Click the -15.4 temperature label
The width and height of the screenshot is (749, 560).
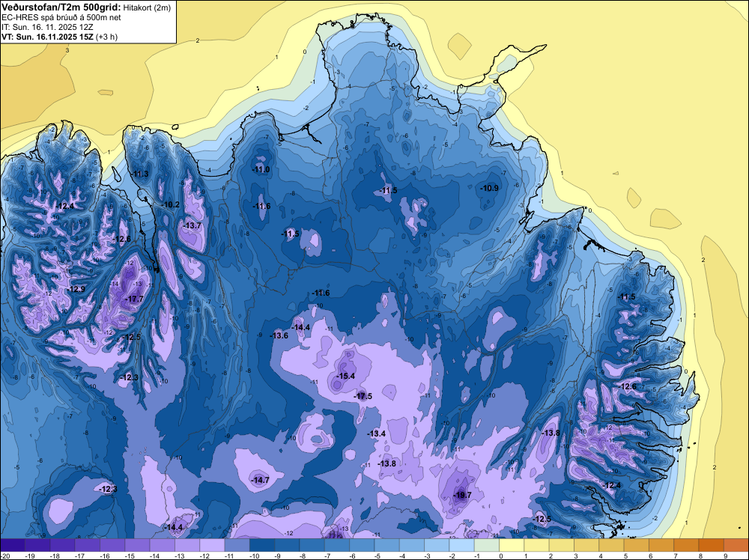coord(346,376)
